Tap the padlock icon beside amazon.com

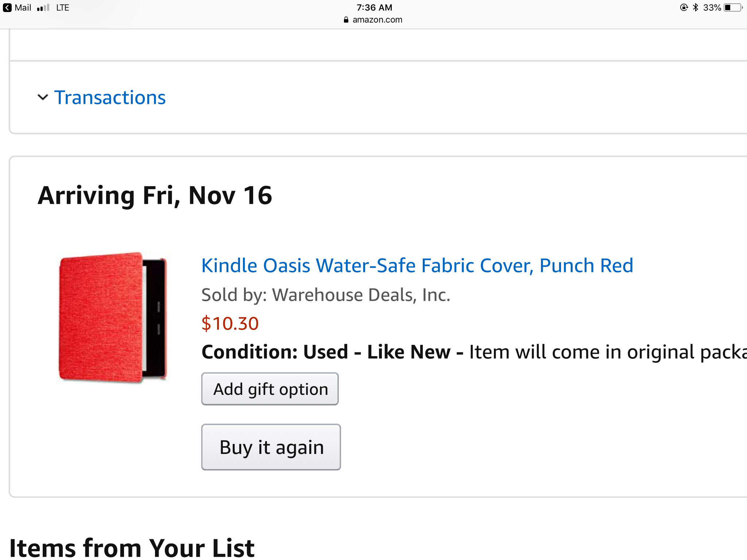point(346,20)
